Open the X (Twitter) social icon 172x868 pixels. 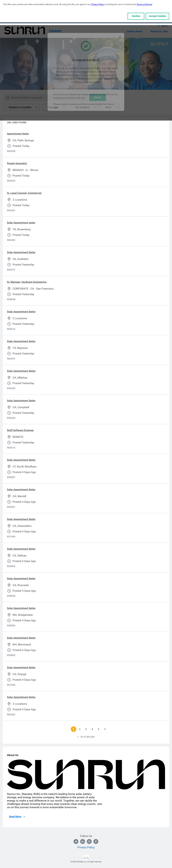[89, 841]
